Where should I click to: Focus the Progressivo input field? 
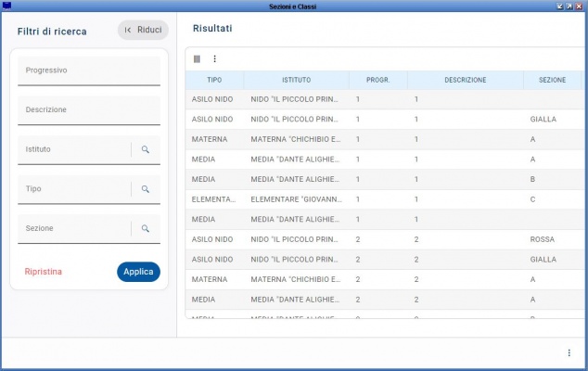pyautogui.click(x=88, y=70)
